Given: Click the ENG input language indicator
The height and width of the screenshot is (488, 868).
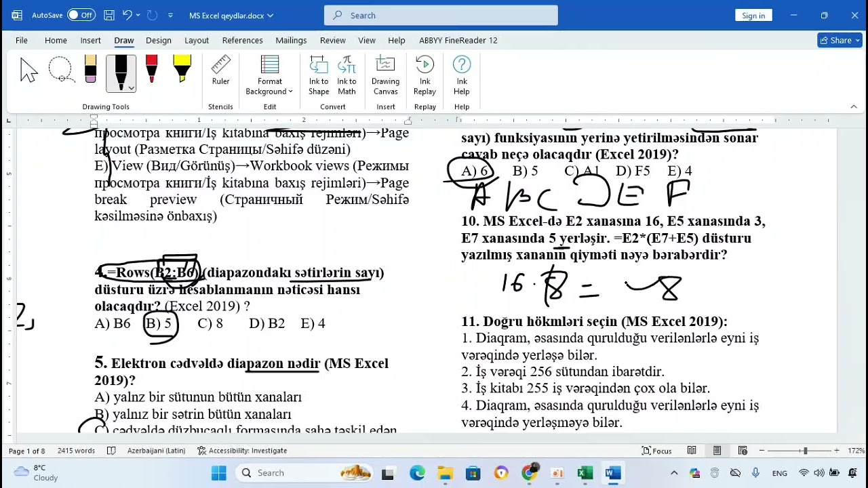Looking at the screenshot, I should (x=780, y=472).
